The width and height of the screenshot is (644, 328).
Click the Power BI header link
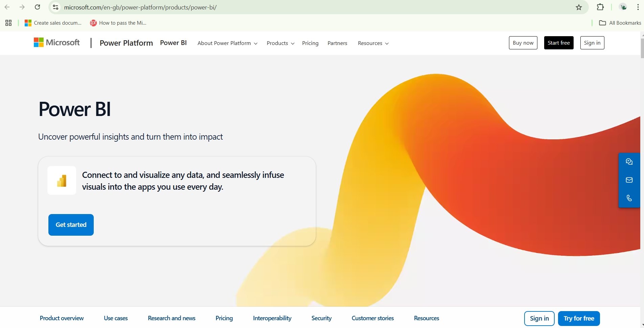coord(173,43)
